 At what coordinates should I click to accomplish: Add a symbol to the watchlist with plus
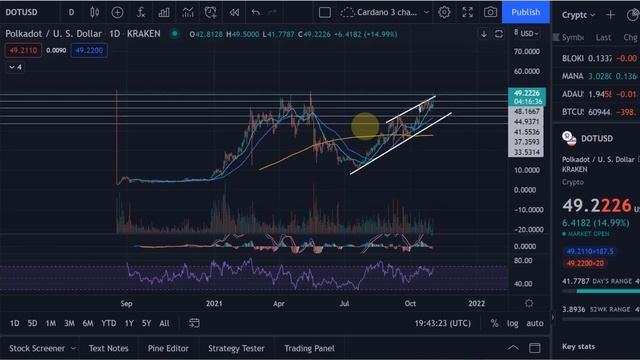coord(610,15)
